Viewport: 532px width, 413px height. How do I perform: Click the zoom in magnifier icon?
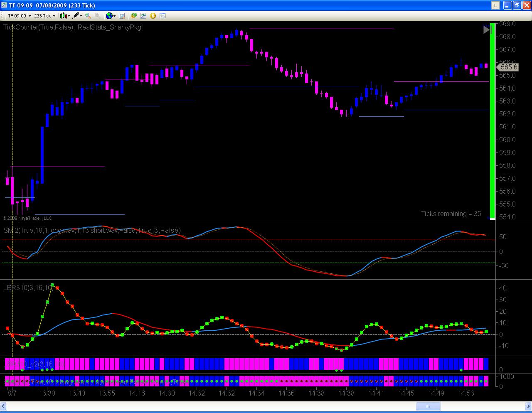click(x=88, y=16)
